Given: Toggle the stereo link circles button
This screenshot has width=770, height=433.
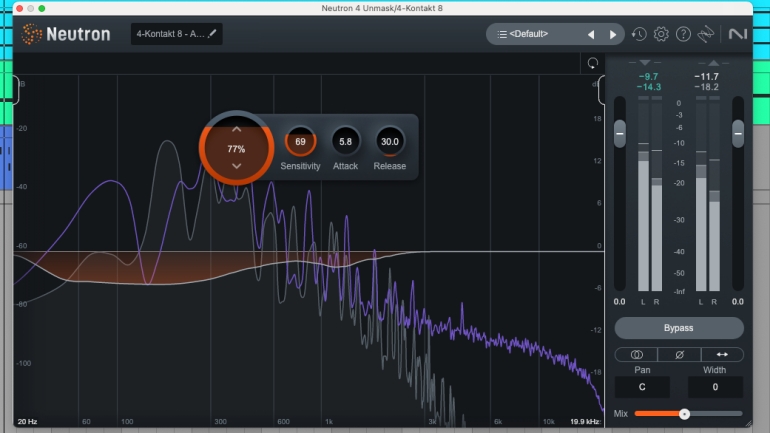Looking at the screenshot, I should [636, 354].
